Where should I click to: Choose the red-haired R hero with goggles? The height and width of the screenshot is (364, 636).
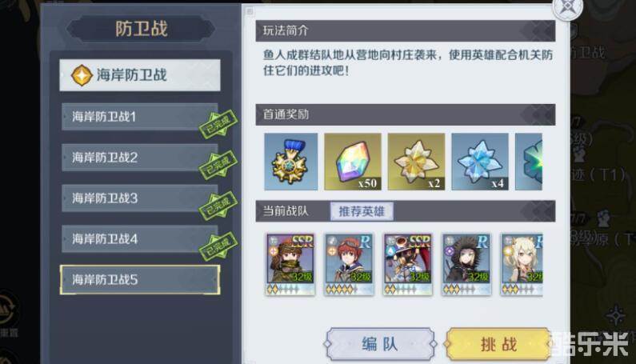(349, 264)
